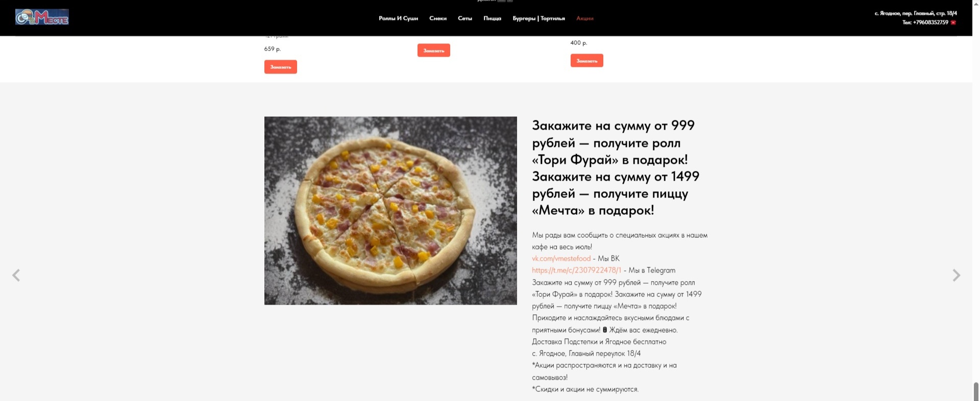Order the item priced 659 р.

point(280,67)
